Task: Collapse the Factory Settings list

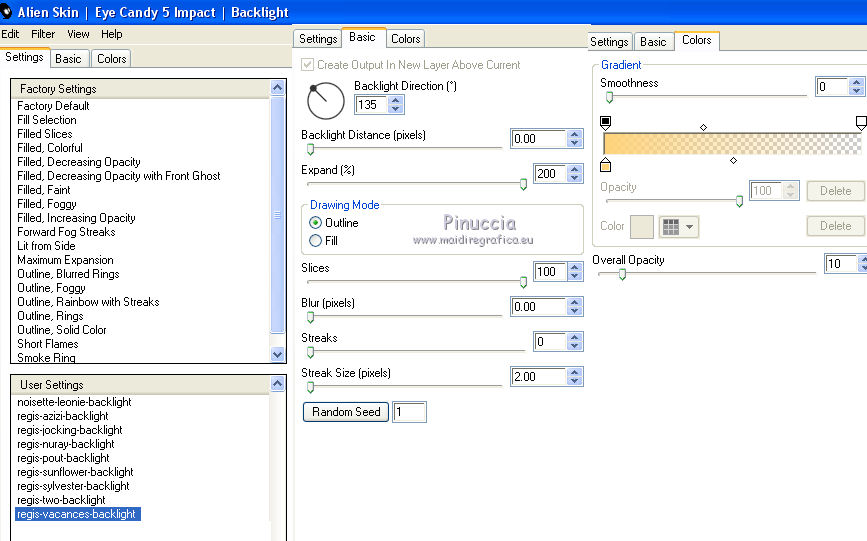Action: [x=278, y=87]
